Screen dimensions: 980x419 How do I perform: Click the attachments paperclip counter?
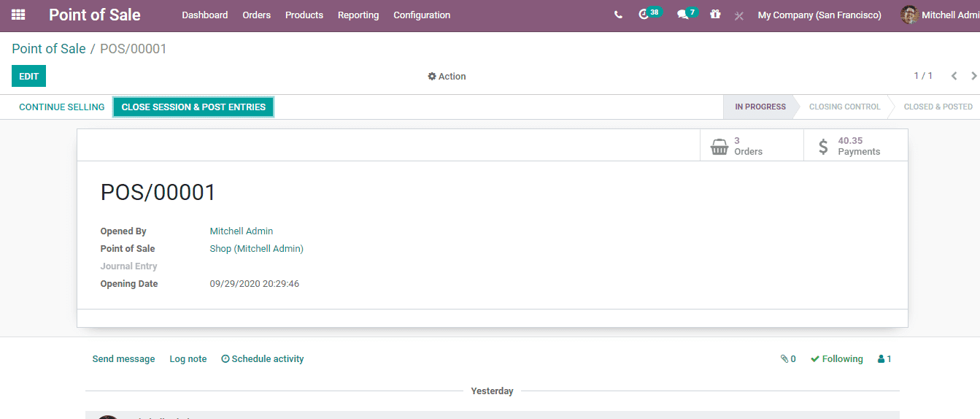tap(788, 359)
